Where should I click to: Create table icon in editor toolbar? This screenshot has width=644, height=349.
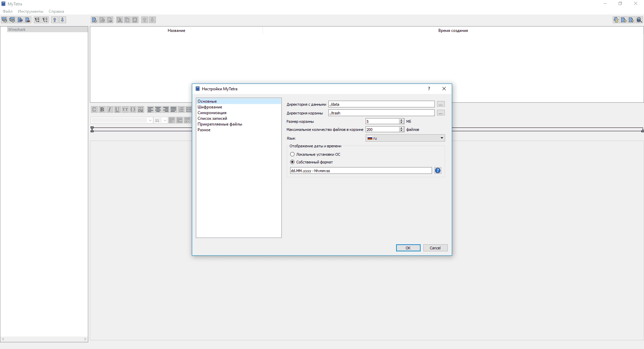(172, 120)
